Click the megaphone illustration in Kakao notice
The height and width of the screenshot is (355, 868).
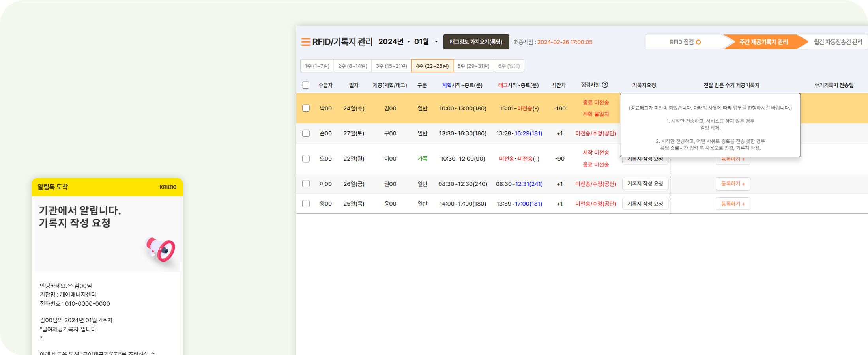coord(161,249)
